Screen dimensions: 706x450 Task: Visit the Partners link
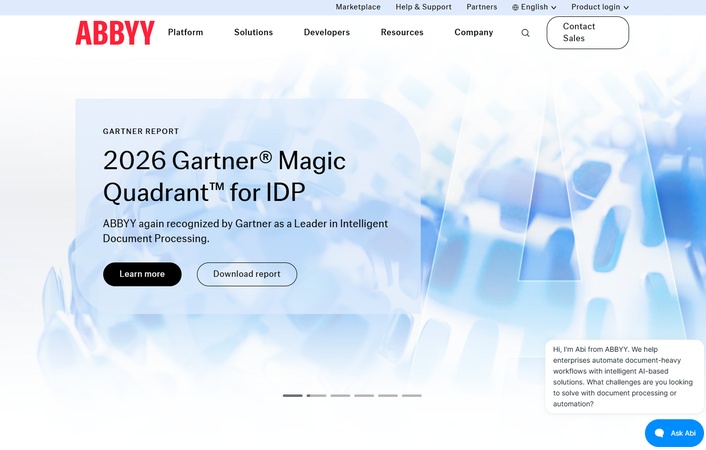pos(482,7)
